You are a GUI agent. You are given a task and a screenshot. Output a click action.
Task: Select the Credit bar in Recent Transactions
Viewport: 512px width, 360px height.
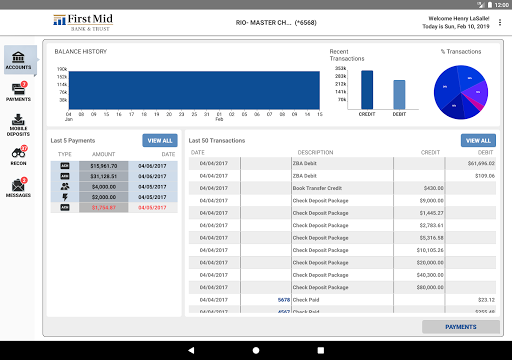367,90
